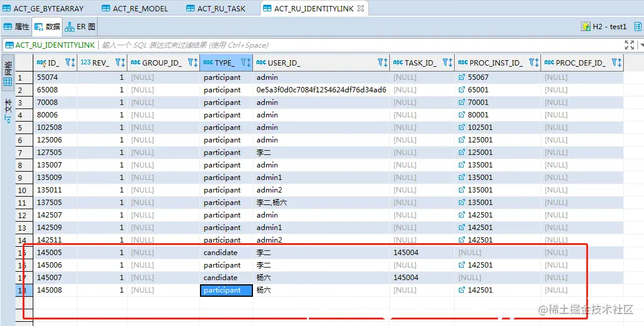The height and width of the screenshot is (326, 644).
Task: Follow the link icon in the 145006 row
Action: click(462, 265)
